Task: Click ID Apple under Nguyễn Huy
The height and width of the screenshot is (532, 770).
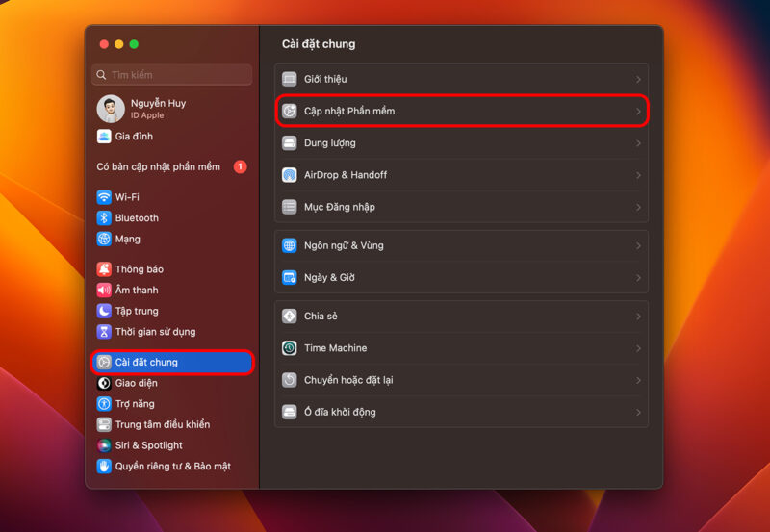Action: tap(147, 115)
